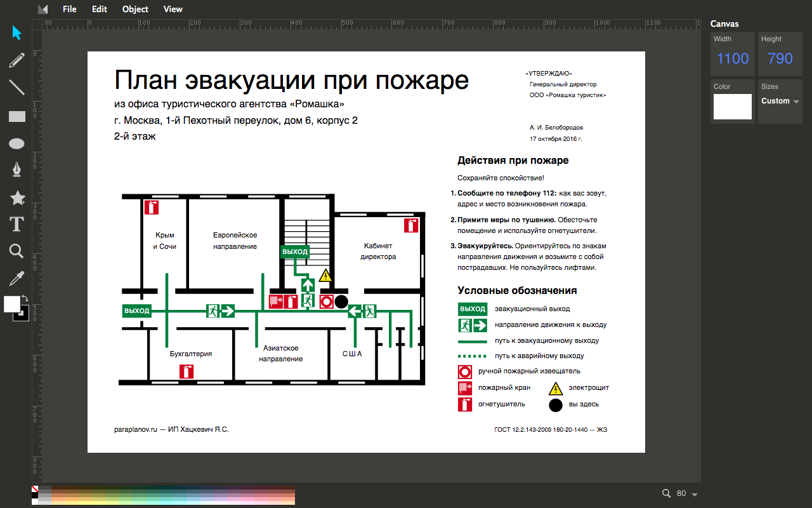Select the room label 'Бухгалтерия'
The image size is (812, 508).
(x=191, y=354)
